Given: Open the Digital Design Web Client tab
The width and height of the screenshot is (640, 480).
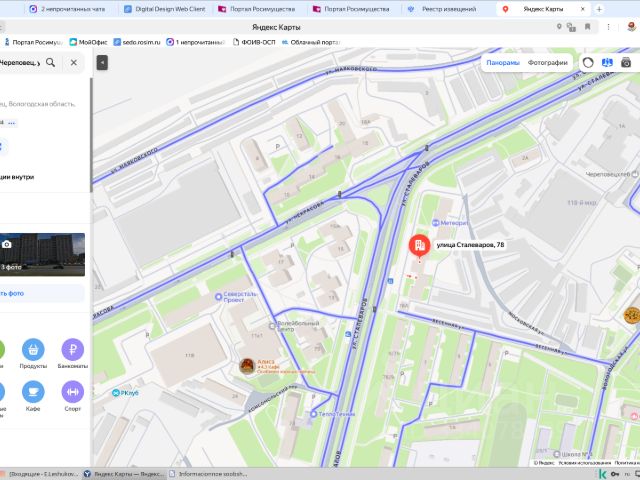Looking at the screenshot, I should pyautogui.click(x=164, y=9).
